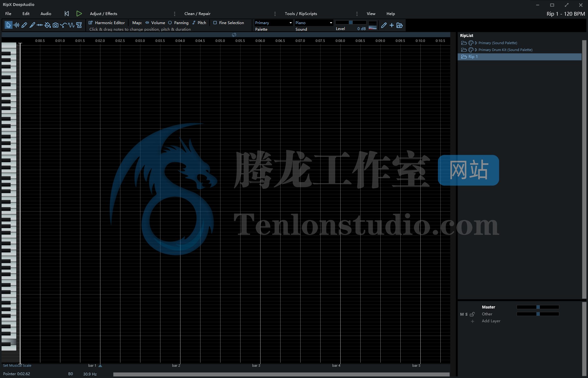Screen dimensions: 588x378
Task: Click the open sound folder icon
Action: [399, 25]
